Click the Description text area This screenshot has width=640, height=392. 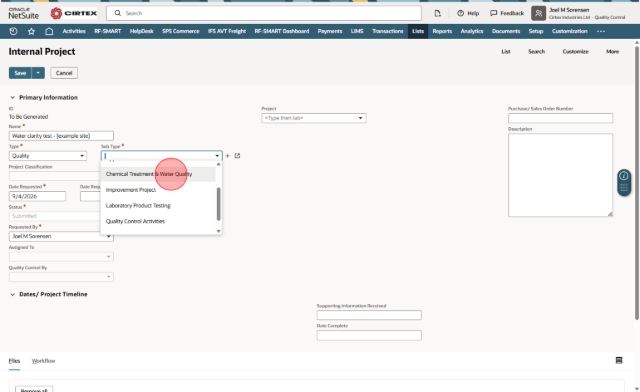pyautogui.click(x=560, y=175)
